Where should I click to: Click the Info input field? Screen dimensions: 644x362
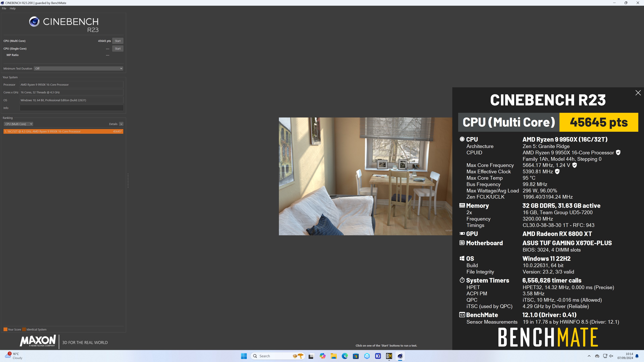pos(71,108)
